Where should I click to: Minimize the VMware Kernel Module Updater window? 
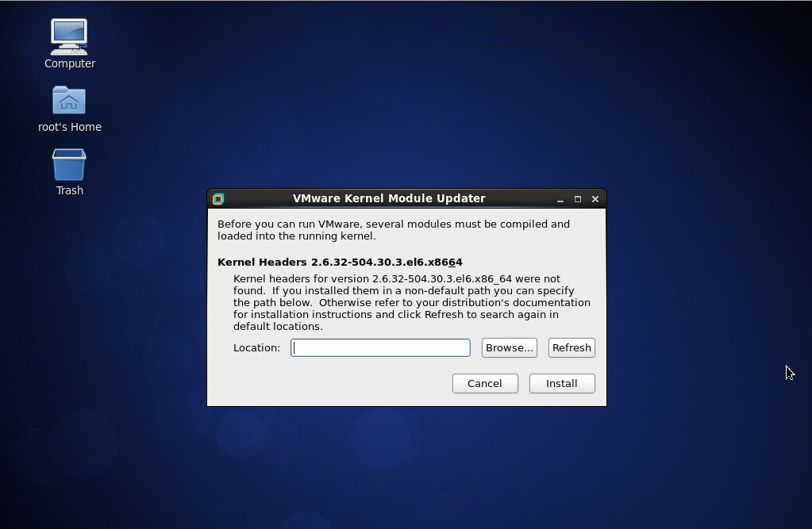[x=560, y=199]
